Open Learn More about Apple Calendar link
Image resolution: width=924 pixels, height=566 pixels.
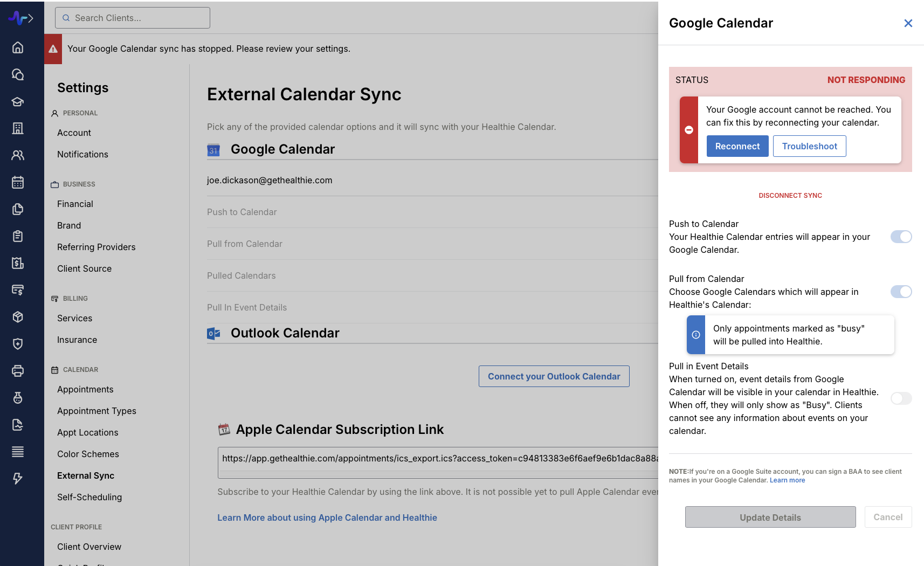coord(327,517)
